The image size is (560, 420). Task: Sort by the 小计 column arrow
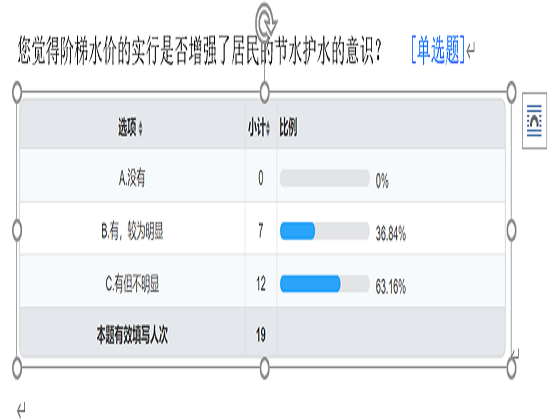[x=268, y=128]
